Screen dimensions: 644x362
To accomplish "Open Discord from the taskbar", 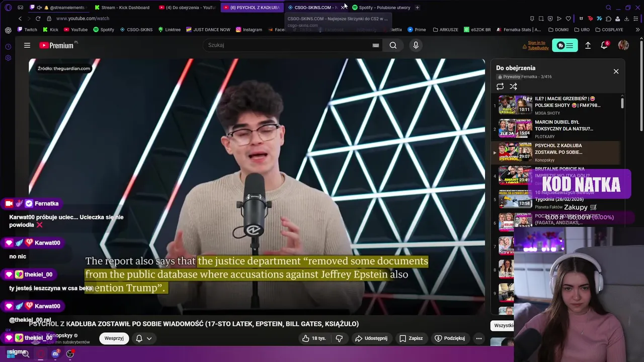I will pyautogui.click(x=55, y=354).
